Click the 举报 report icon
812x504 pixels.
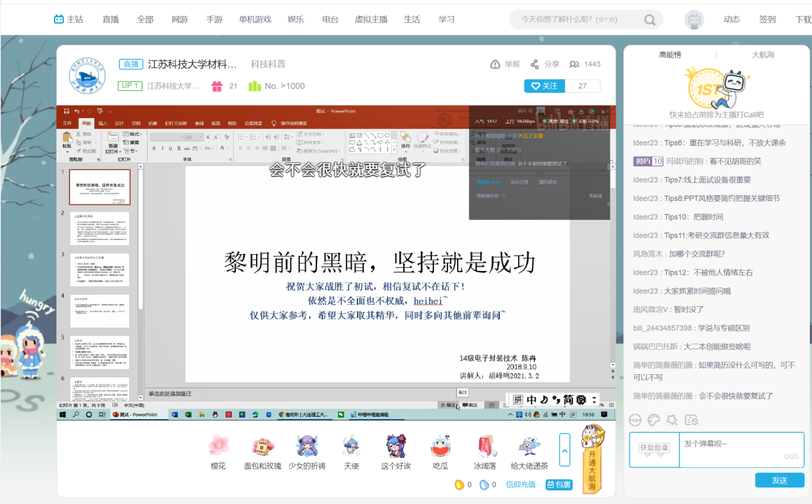click(x=496, y=64)
